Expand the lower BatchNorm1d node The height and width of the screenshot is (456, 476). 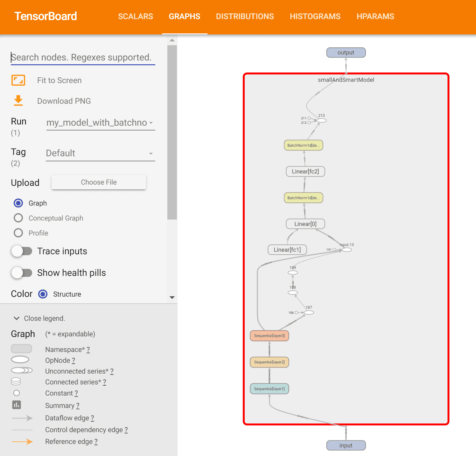[x=304, y=198]
